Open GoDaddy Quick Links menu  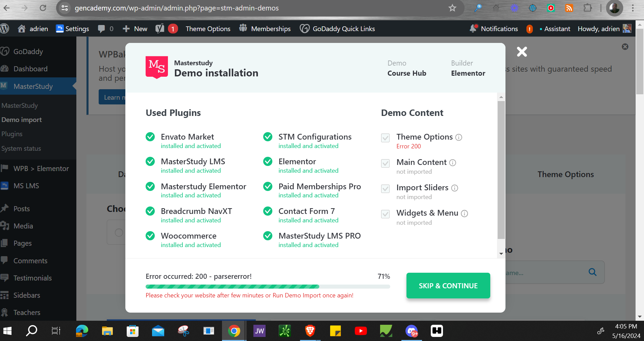(x=337, y=29)
